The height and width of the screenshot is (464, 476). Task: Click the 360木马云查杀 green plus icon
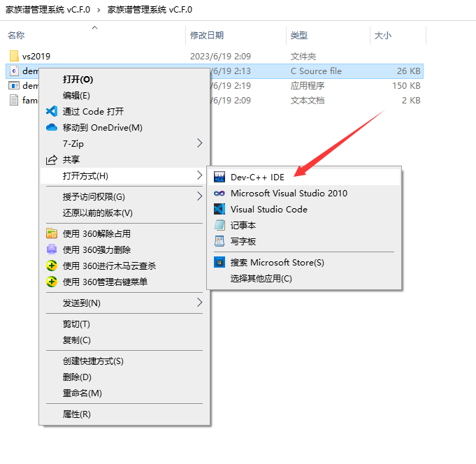(x=52, y=266)
